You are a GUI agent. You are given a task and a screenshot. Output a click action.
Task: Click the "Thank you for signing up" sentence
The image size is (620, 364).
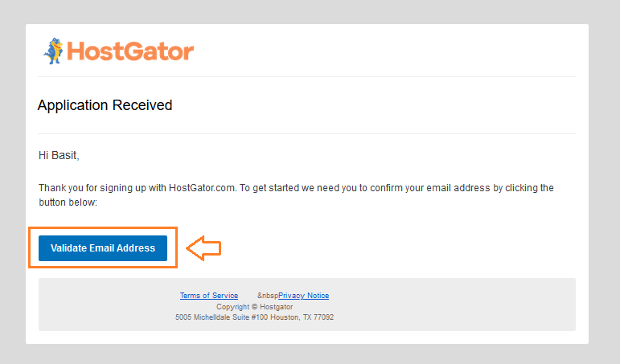coord(138,188)
